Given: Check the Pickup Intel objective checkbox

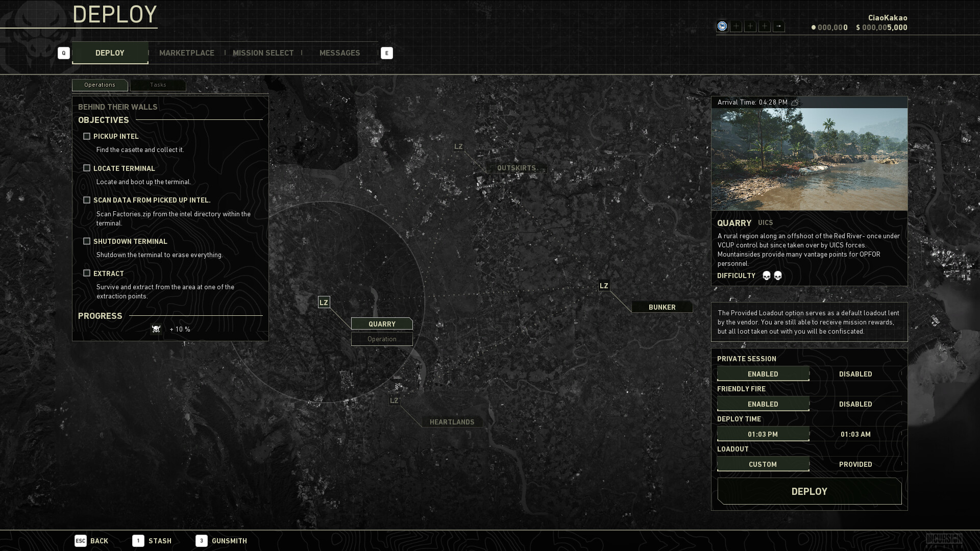Looking at the screenshot, I should point(87,136).
